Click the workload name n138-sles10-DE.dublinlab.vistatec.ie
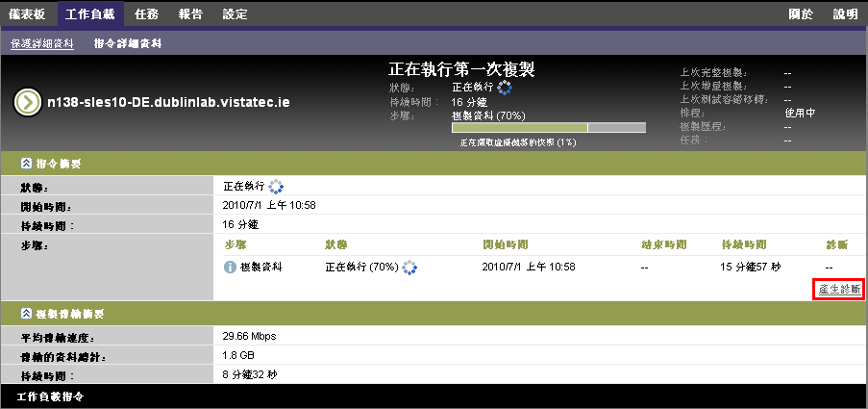The width and height of the screenshot is (868, 409). [169, 101]
